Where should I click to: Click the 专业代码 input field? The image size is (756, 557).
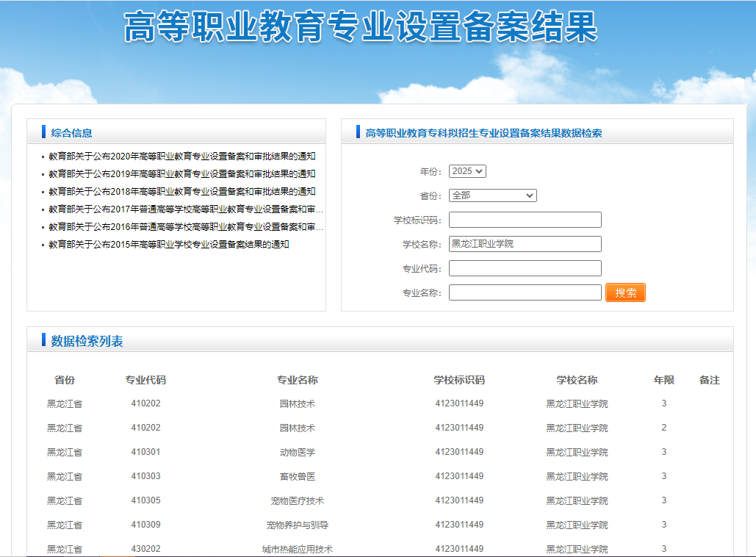click(525, 268)
